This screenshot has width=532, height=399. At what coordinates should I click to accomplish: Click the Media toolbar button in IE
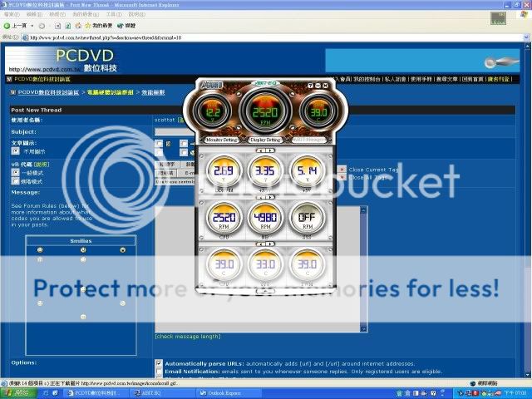126,26
